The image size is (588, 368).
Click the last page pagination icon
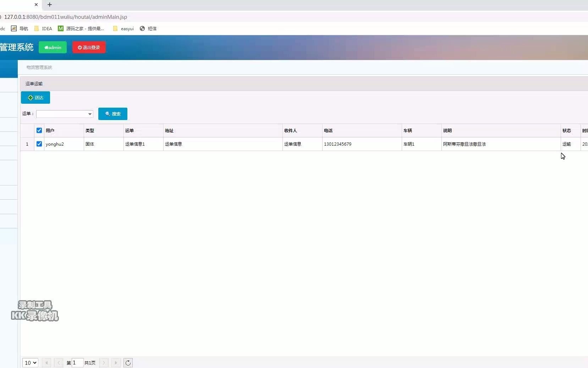pyautogui.click(x=116, y=363)
